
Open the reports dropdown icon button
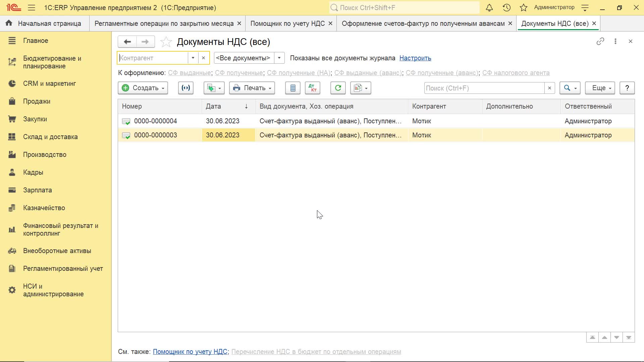click(x=361, y=88)
